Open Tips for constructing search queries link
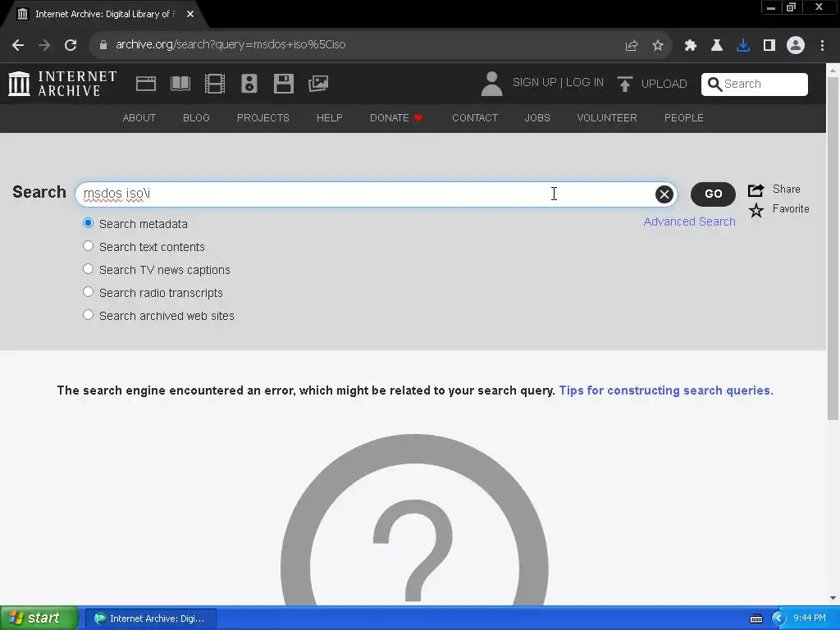This screenshot has height=630, width=840. [666, 390]
